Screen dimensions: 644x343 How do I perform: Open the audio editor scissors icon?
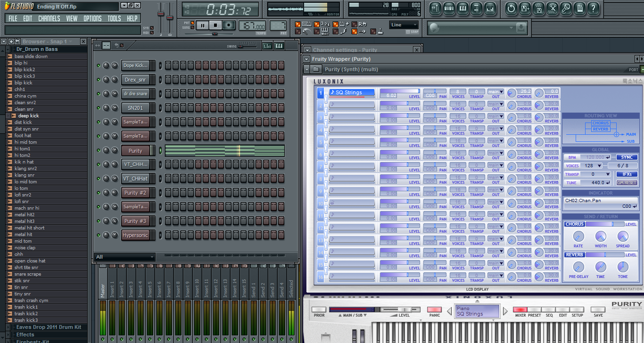tap(552, 8)
